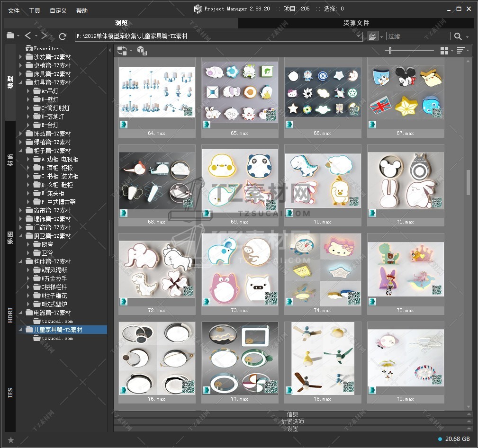Open the 自定义 menu
This screenshot has height=448, width=478.
[58, 11]
